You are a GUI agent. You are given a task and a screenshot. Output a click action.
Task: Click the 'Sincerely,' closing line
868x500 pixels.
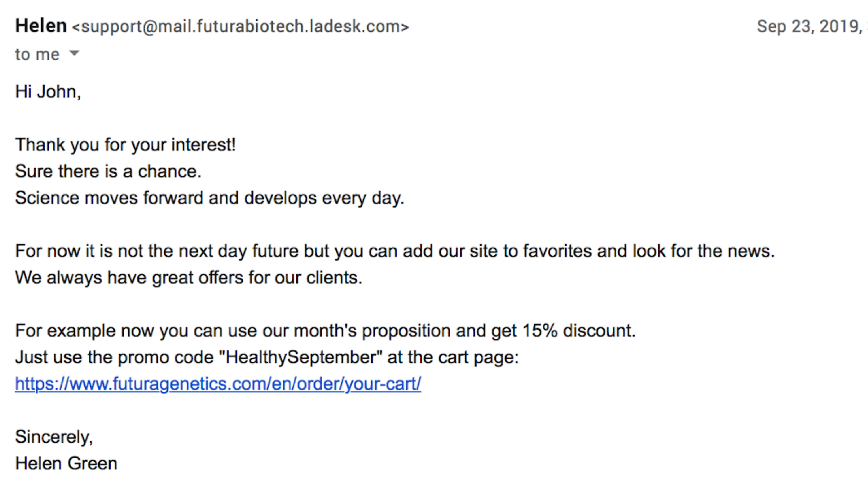pos(54,437)
